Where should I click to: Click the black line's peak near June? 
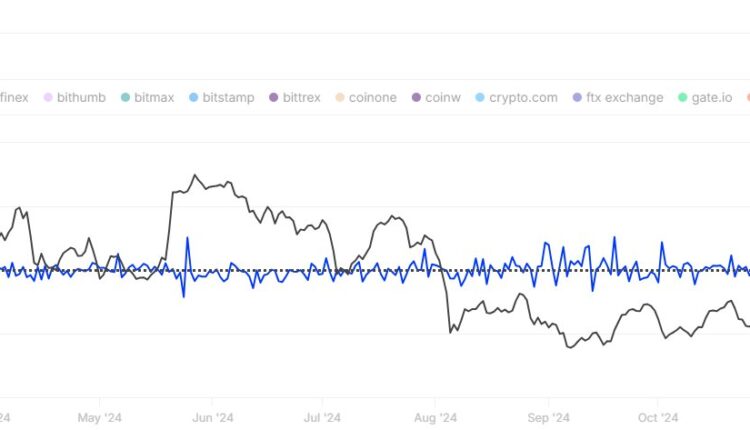(x=195, y=176)
